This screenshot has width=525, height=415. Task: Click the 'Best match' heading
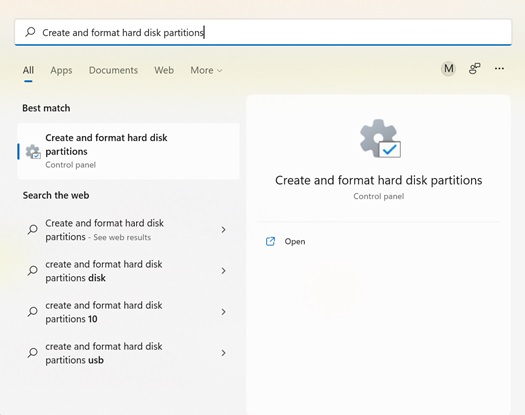pos(46,108)
